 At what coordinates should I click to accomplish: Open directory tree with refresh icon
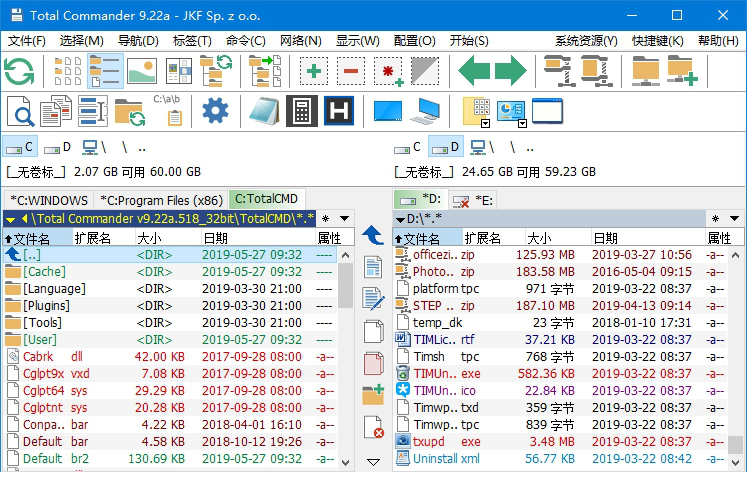point(216,71)
